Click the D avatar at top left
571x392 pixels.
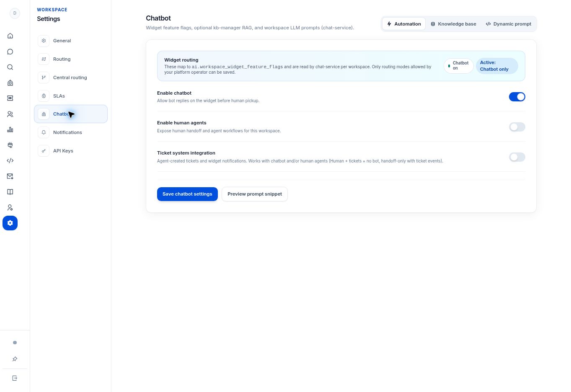pos(15,13)
